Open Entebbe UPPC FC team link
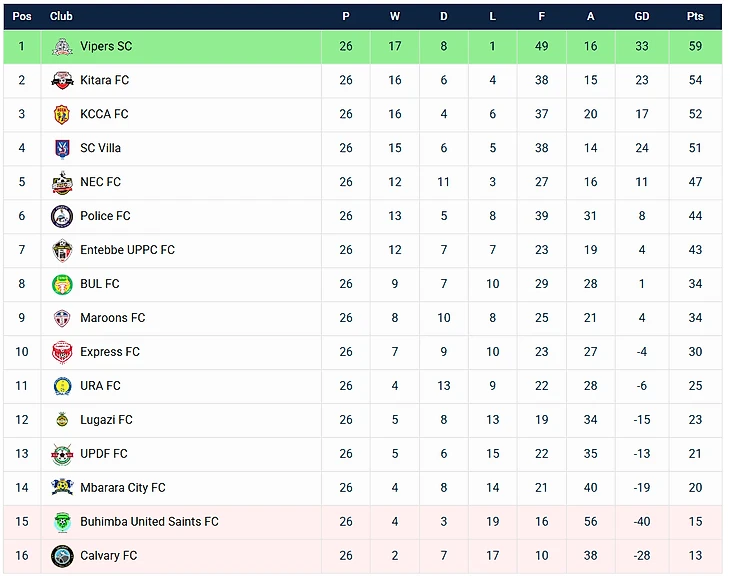Image resolution: width=730 pixels, height=579 pixels. (x=128, y=250)
